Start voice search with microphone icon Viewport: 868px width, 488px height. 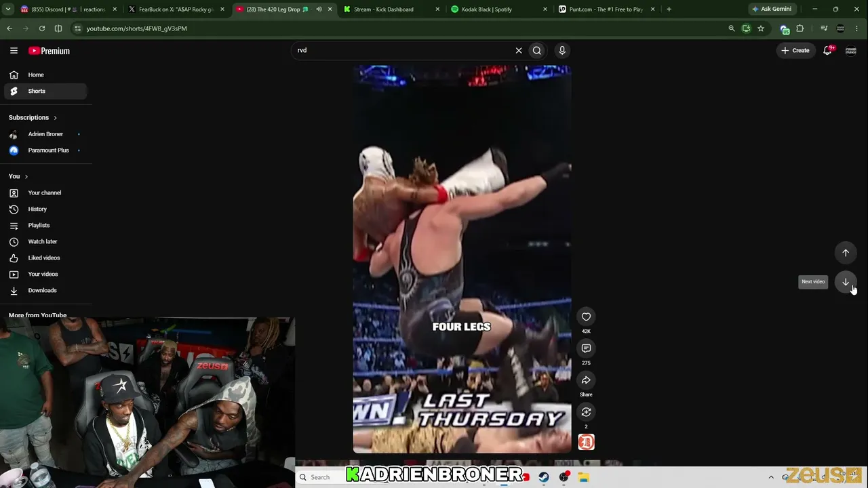tap(562, 50)
